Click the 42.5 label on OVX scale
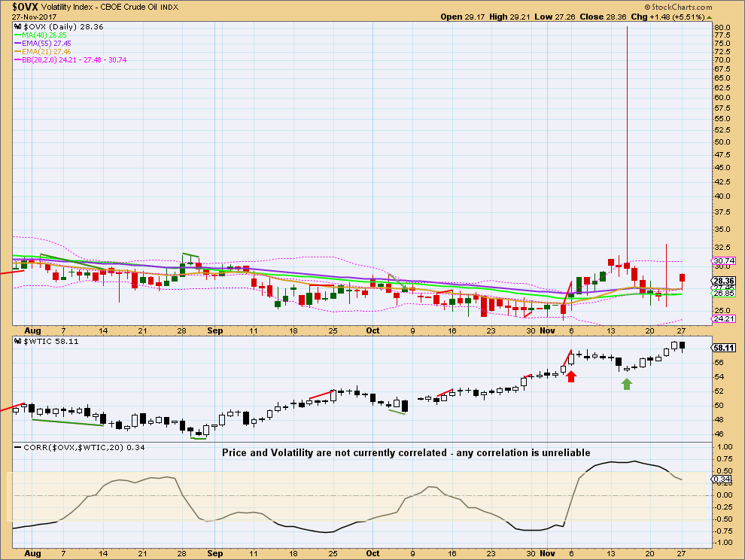Viewport: 745px width, 560px height. (x=722, y=182)
